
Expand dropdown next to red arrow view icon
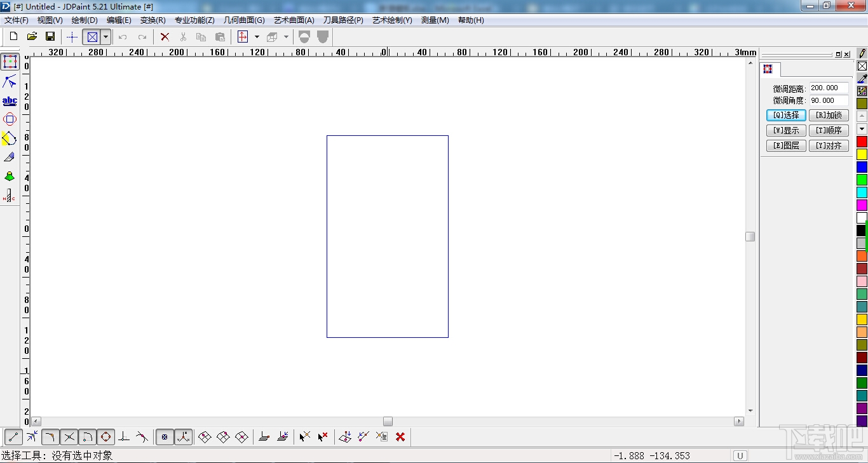point(257,37)
